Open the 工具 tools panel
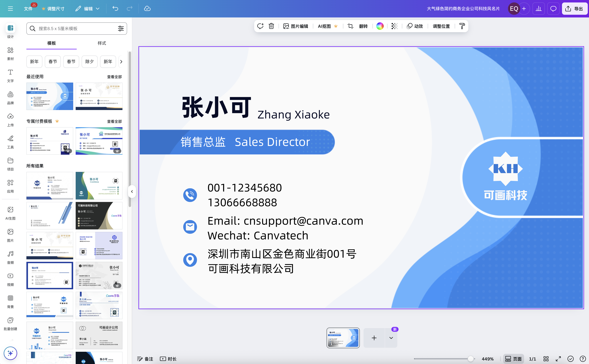 (x=10, y=142)
